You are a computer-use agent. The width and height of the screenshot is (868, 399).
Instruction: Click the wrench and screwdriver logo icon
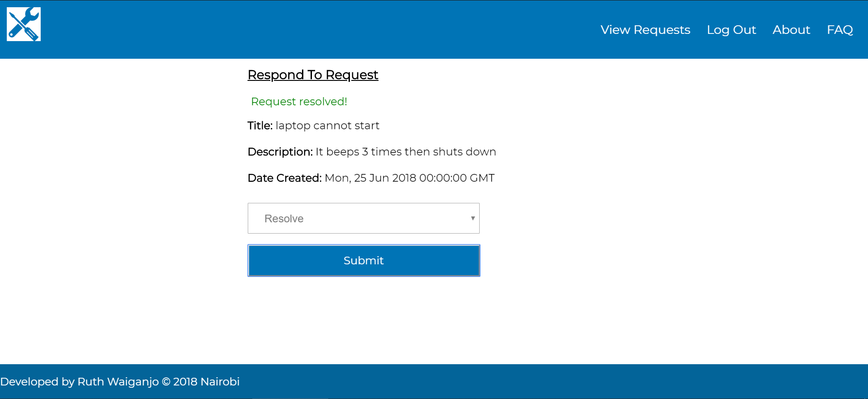24,24
